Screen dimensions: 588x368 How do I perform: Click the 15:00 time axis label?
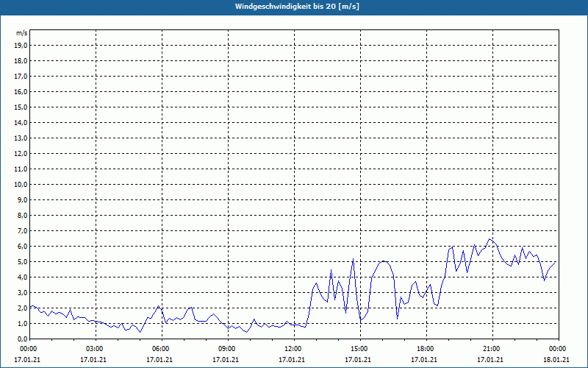(x=360, y=349)
